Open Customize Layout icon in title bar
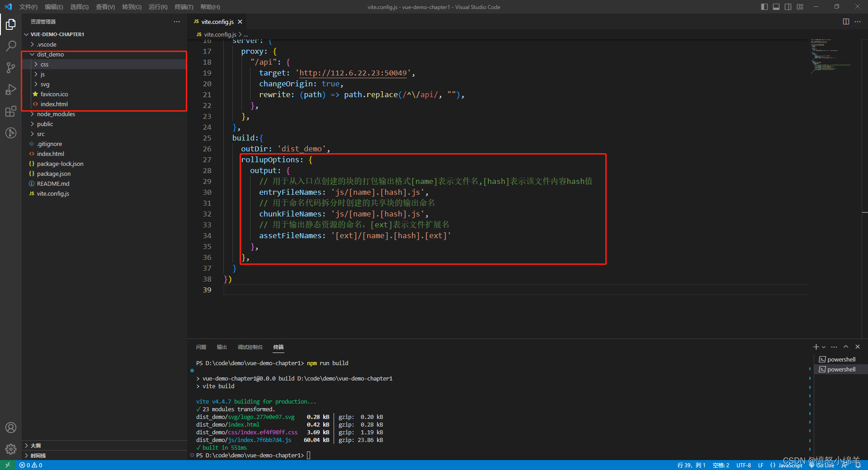Screen dimensions: 868x470 800,7
